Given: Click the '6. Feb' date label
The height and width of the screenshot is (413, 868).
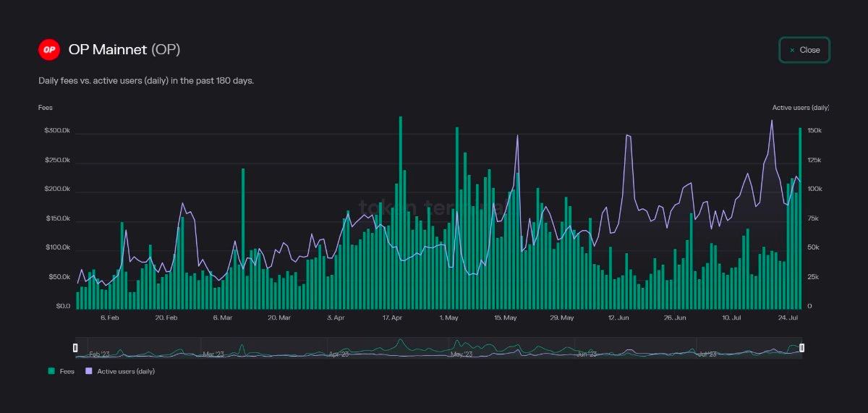Looking at the screenshot, I should click(110, 318).
